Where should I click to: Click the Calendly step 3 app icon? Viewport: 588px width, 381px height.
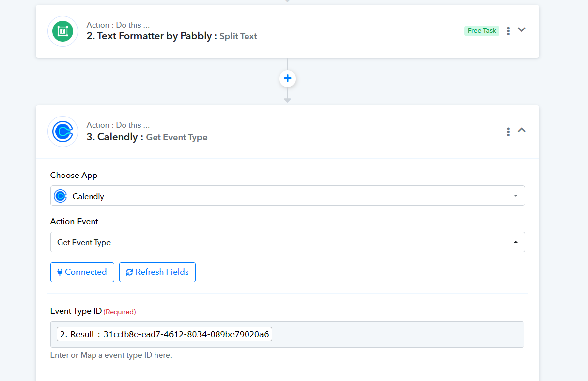[x=62, y=131]
